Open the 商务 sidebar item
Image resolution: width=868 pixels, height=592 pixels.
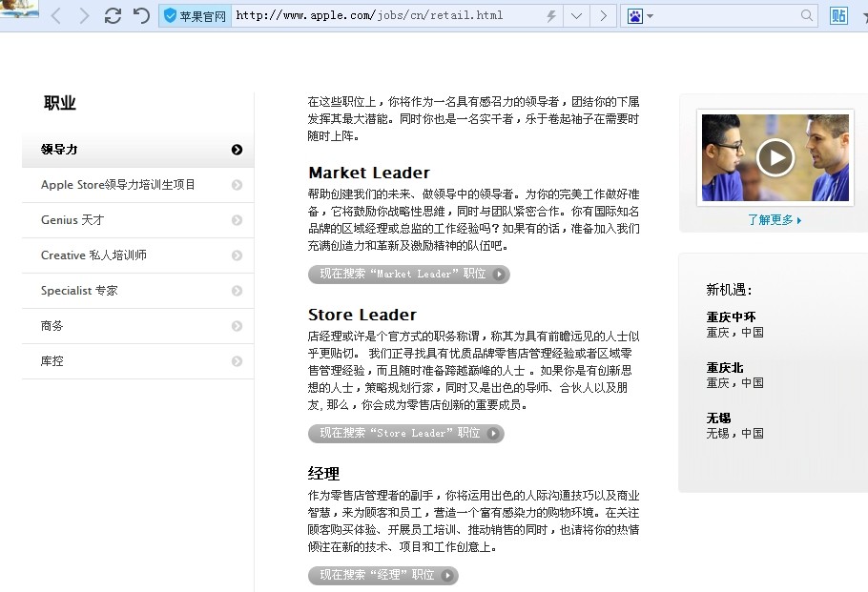(138, 326)
